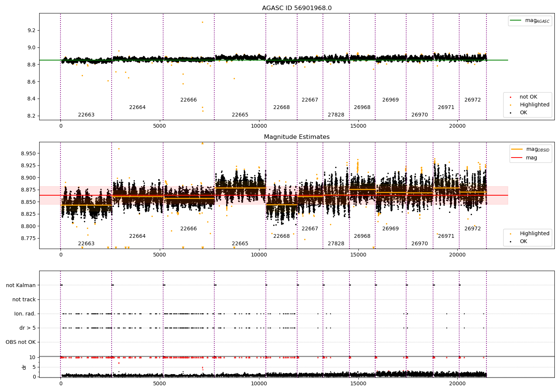
Task: Click the 22665 obsid label in top plot
Action: pyautogui.click(x=240, y=115)
